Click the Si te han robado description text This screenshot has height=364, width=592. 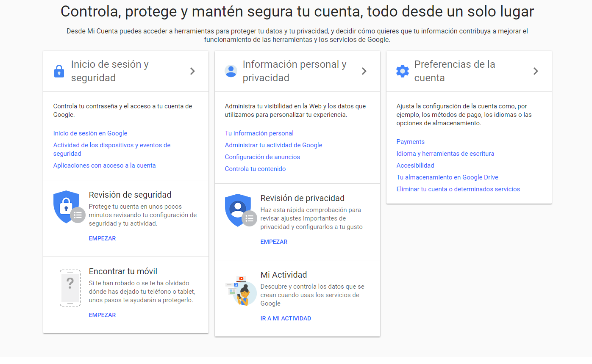142,292
